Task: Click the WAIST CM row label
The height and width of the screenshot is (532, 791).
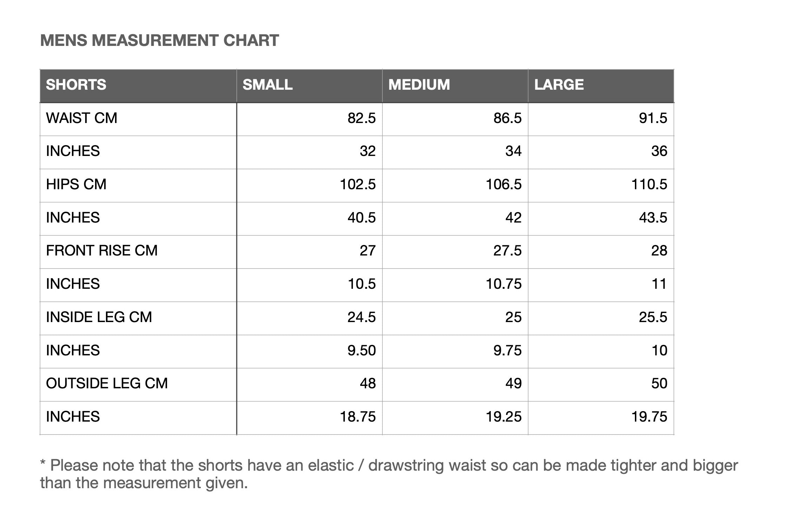Action: [82, 118]
